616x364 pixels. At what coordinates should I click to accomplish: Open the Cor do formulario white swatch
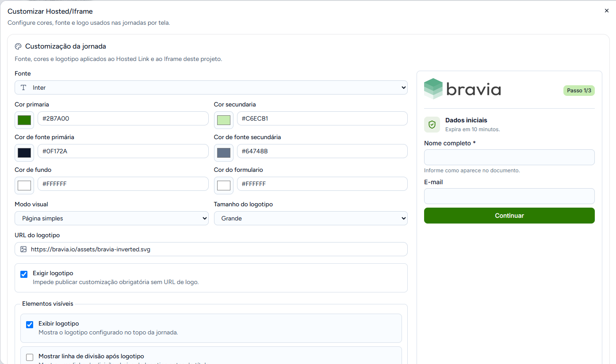(x=224, y=186)
